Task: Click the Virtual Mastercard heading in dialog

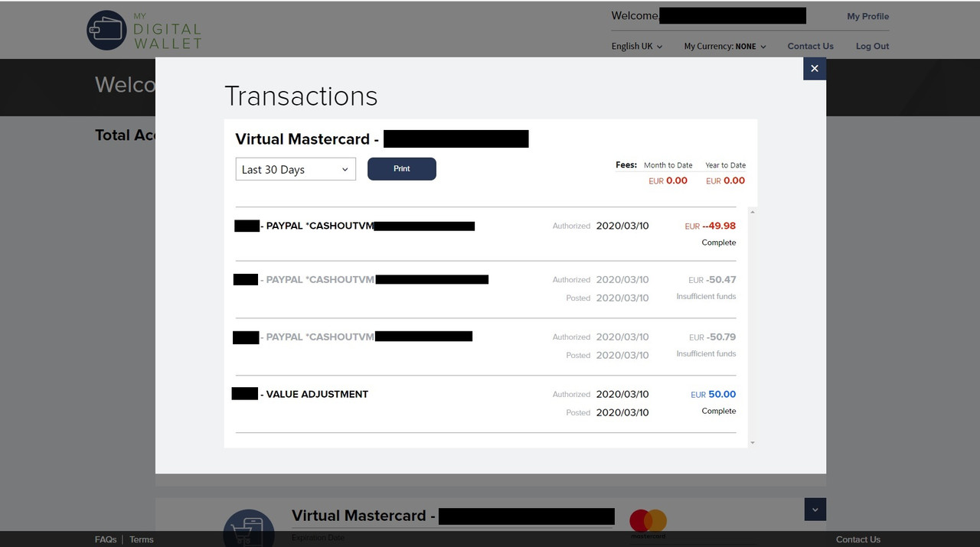Action: [x=307, y=139]
